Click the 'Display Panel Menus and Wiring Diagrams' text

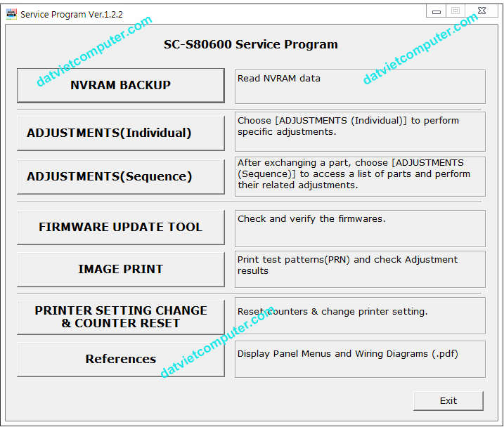(348, 354)
